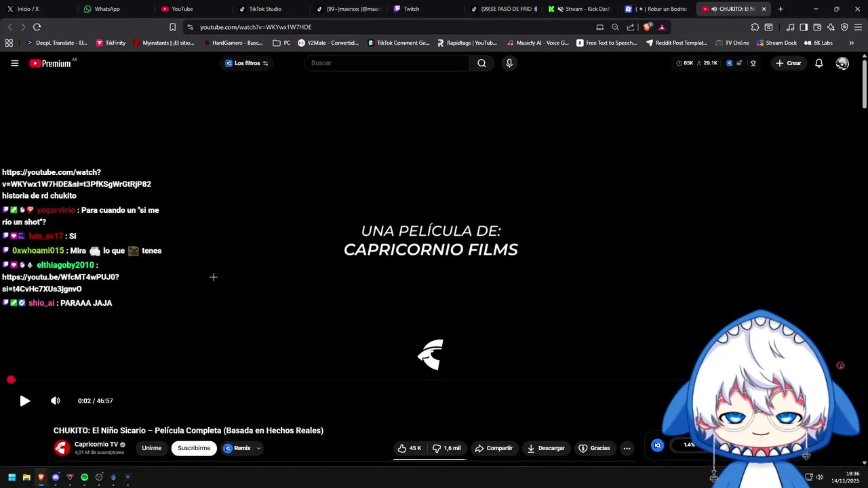Click the search magnifier button

click(481, 63)
